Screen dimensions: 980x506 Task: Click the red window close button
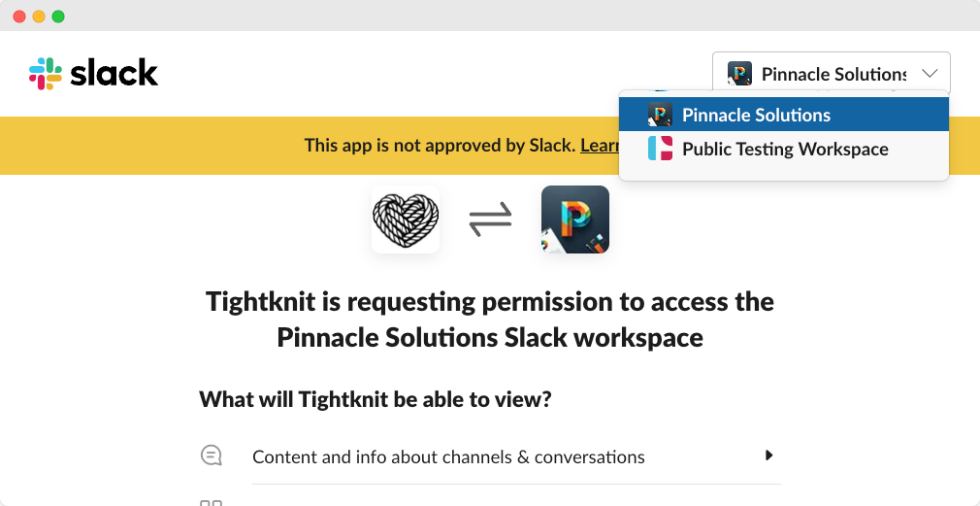coord(19,17)
